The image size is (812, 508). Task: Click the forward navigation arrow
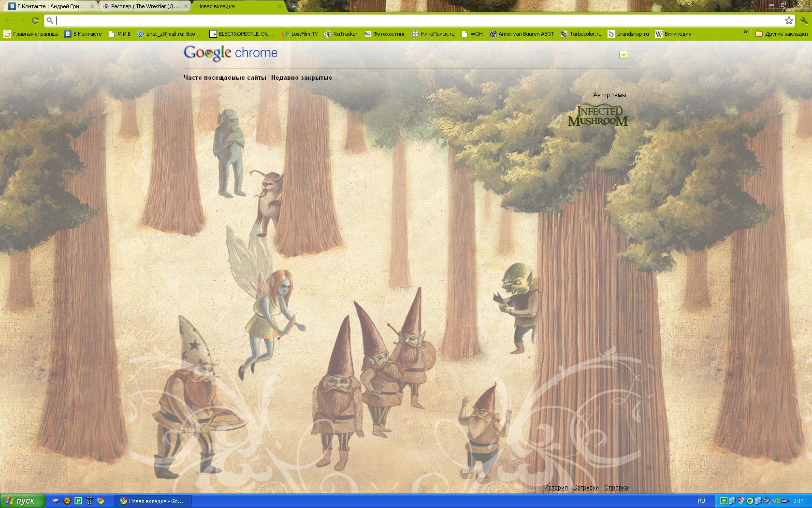21,20
